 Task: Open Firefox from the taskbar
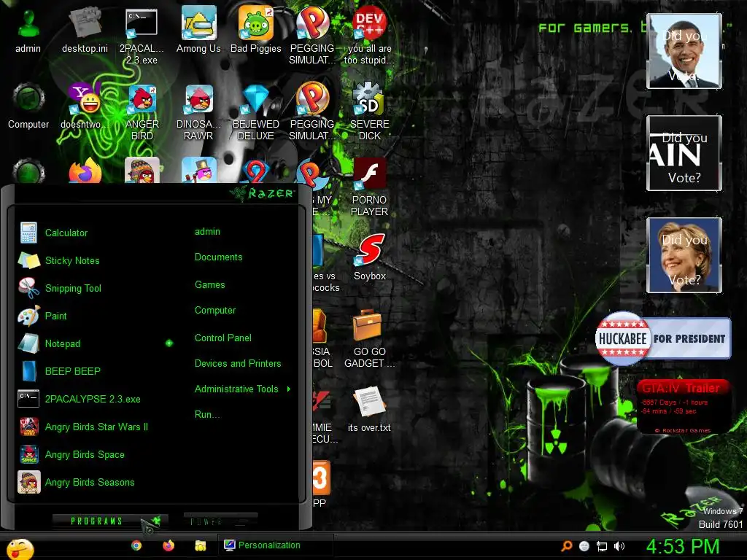coord(169,545)
